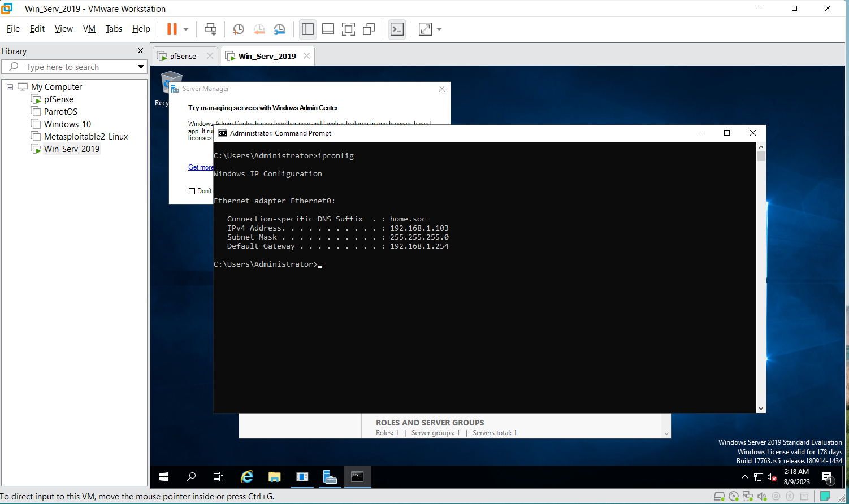Open the snapshot manager
This screenshot has height=504, width=849.
(280, 29)
